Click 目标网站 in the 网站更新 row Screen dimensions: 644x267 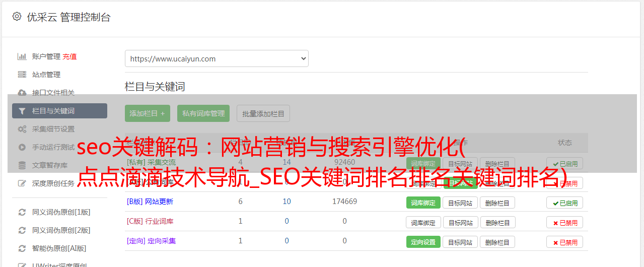(460, 203)
